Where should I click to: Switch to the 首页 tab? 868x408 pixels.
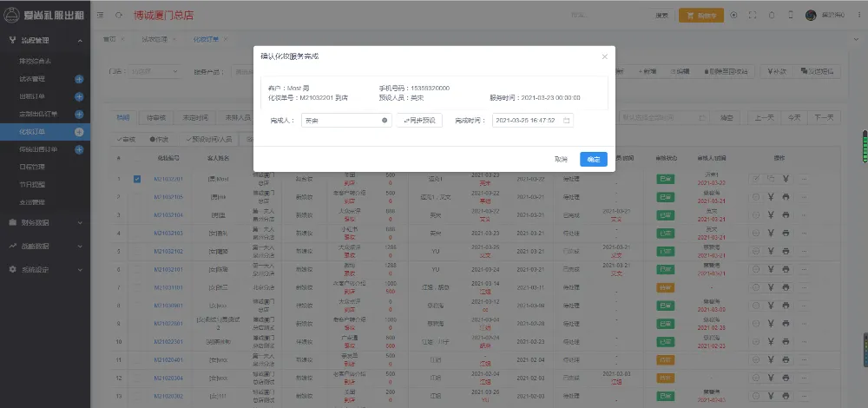108,39
